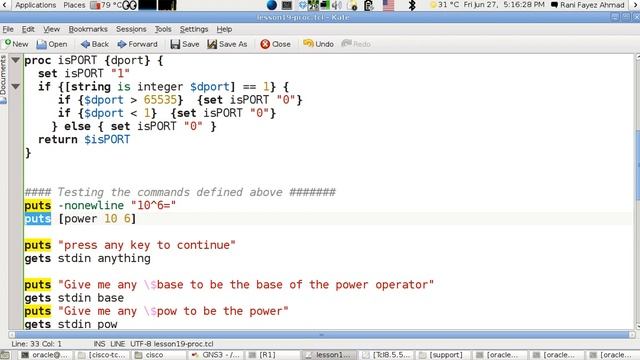Click the 'Line: 33 Col: 1' status text
This screenshot has width=640, height=360.
pos(36,344)
